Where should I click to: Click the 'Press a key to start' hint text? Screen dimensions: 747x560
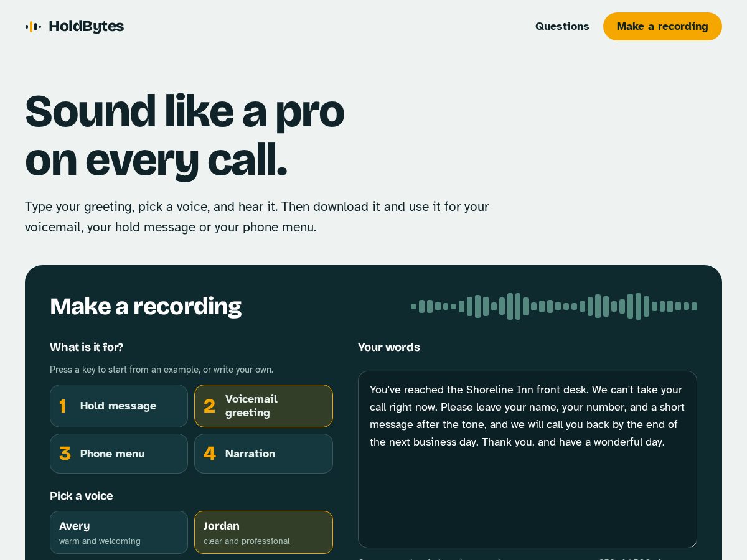click(x=161, y=370)
